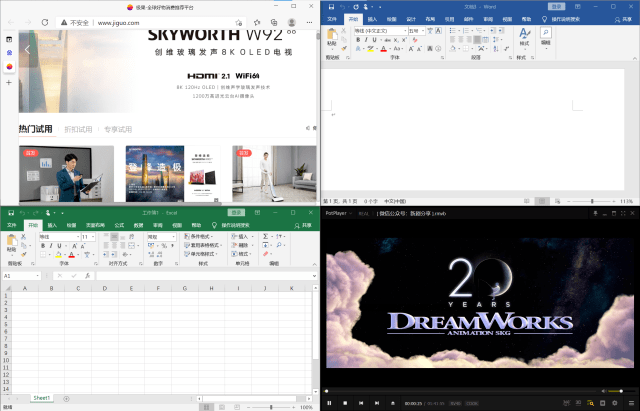Open the Styles dropdown in Word
The height and width of the screenshot is (411, 640).
[x=524, y=38]
